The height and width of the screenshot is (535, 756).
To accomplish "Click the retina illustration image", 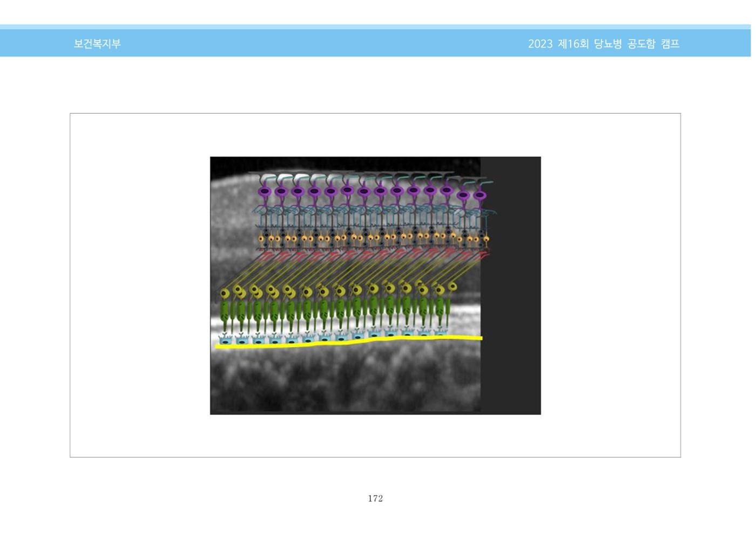I will click(x=375, y=285).
